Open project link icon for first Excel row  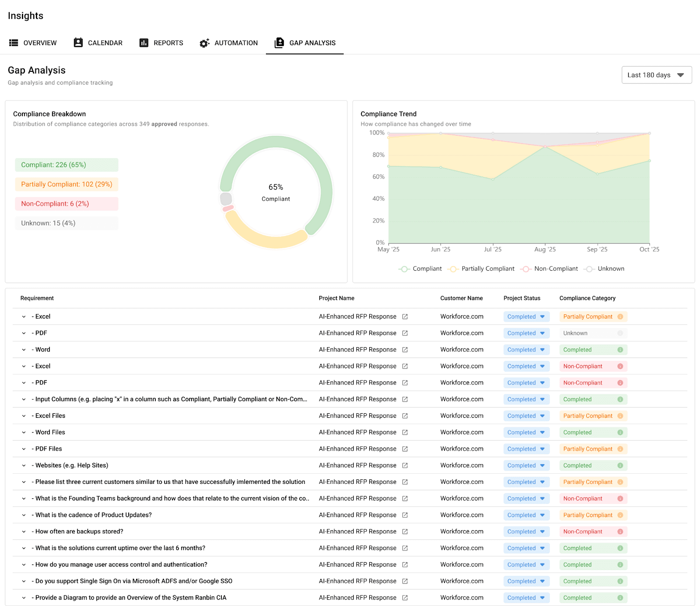[405, 317]
